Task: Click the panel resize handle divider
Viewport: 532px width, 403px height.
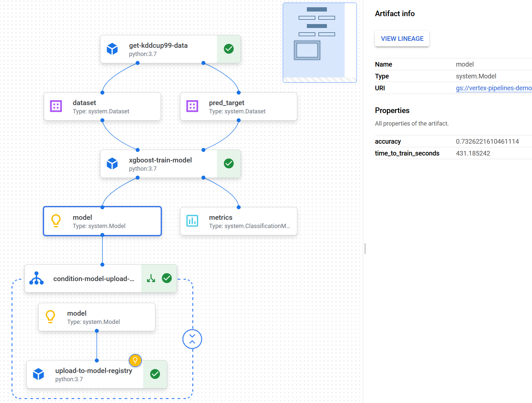Action: (x=365, y=248)
